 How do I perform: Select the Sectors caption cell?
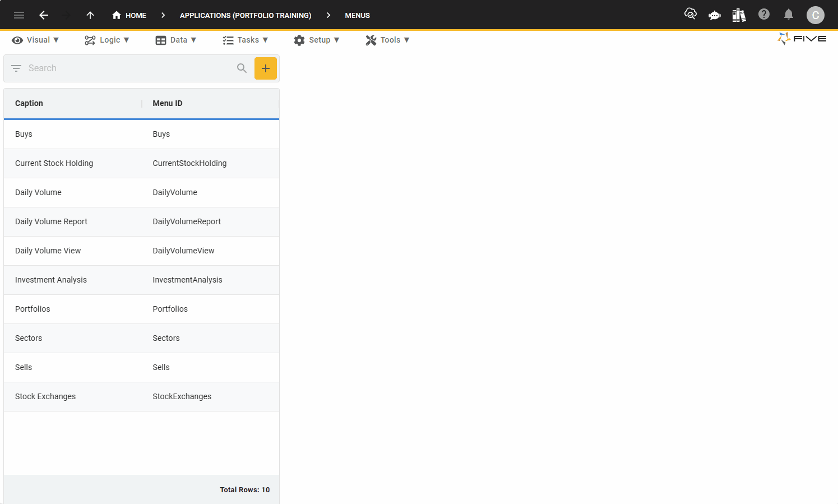coord(29,338)
